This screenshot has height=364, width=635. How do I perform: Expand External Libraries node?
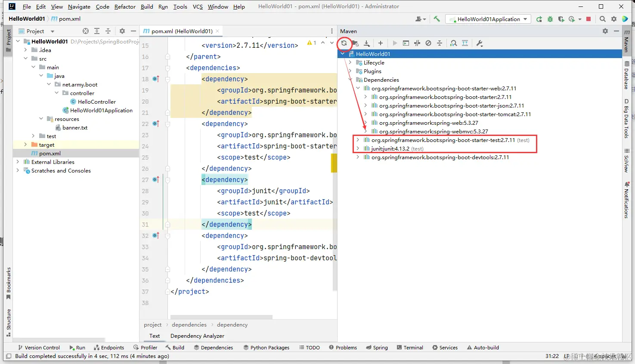pyautogui.click(x=18, y=162)
